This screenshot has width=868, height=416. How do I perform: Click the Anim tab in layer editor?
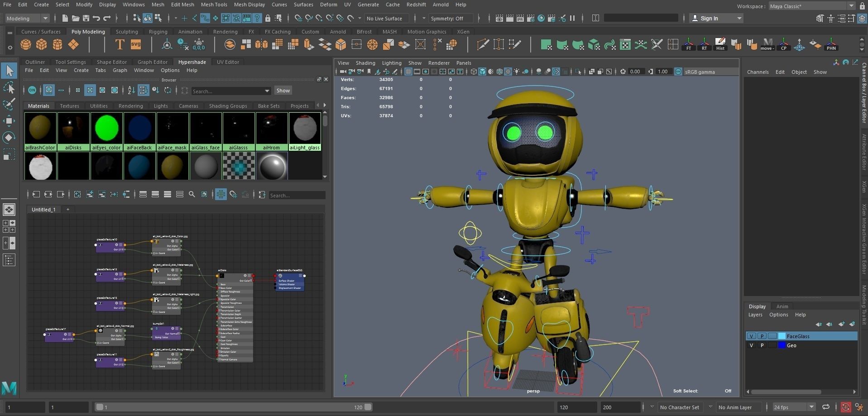point(782,306)
